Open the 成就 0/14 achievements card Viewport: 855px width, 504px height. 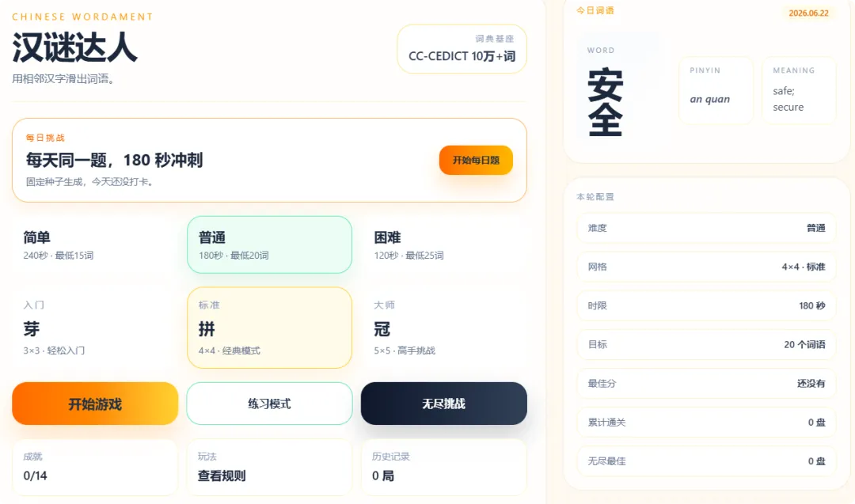tap(95, 468)
